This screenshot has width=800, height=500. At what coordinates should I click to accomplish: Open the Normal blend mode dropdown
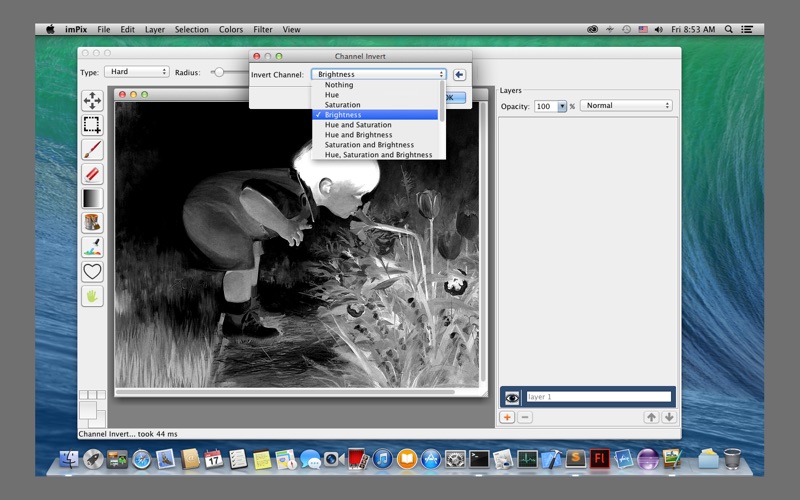[x=627, y=106]
